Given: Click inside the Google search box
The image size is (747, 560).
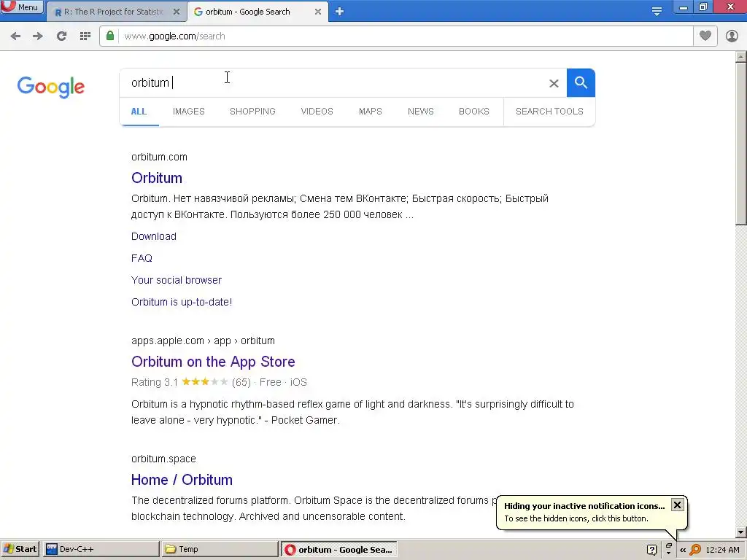Looking at the screenshot, I should 333,83.
